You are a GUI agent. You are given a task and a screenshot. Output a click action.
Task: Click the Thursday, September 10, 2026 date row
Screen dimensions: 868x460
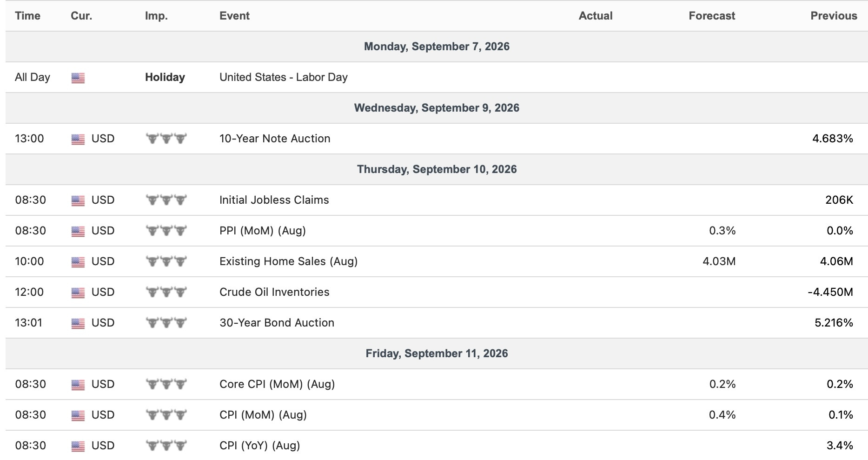(437, 169)
